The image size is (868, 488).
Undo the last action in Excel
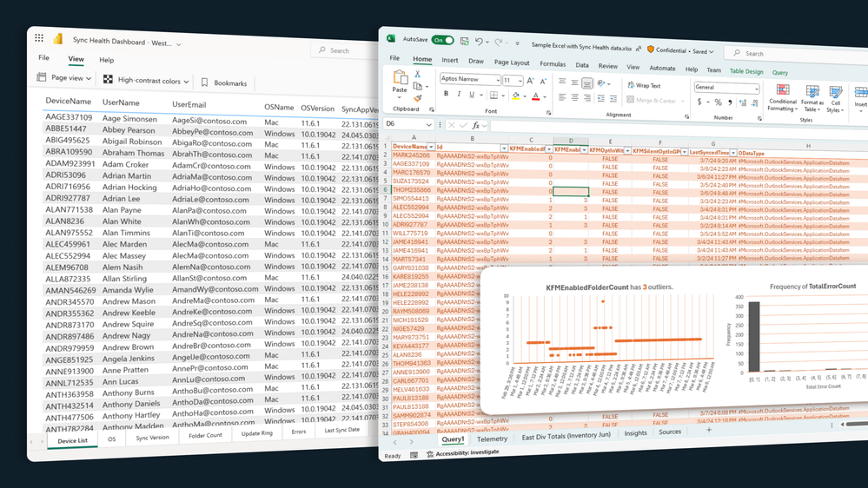479,42
